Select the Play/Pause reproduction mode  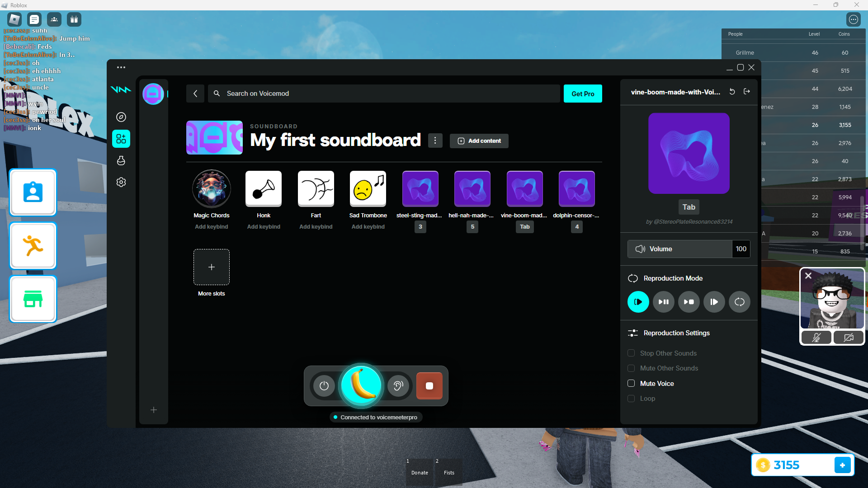pos(664,302)
